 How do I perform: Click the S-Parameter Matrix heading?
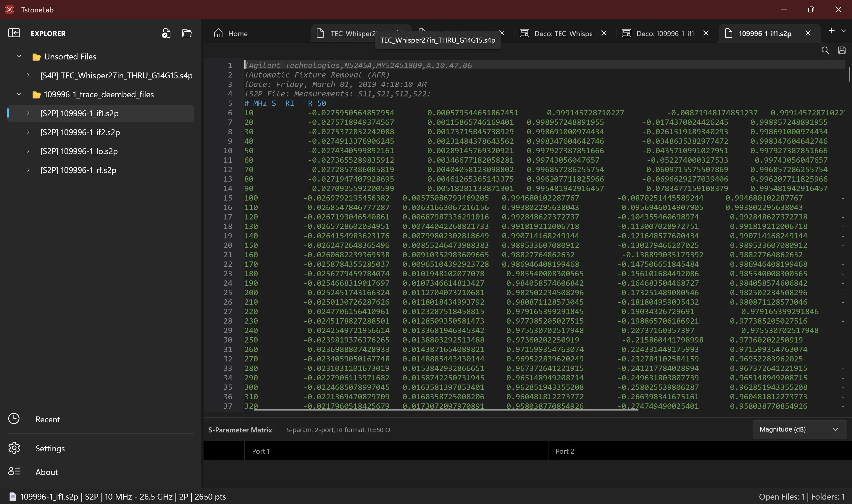tap(240, 430)
